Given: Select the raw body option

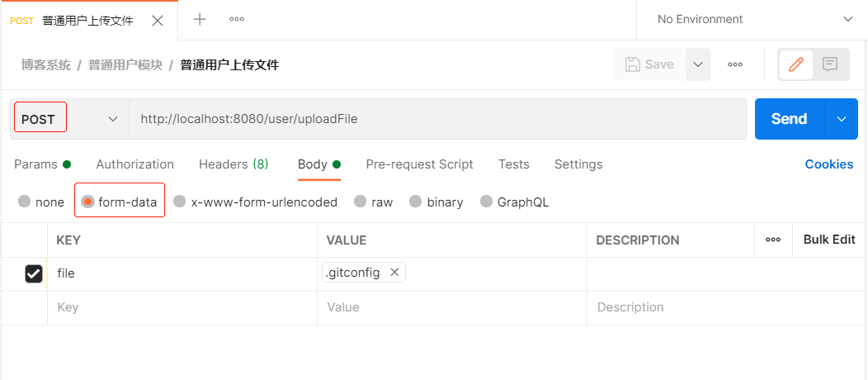Looking at the screenshot, I should 361,202.
